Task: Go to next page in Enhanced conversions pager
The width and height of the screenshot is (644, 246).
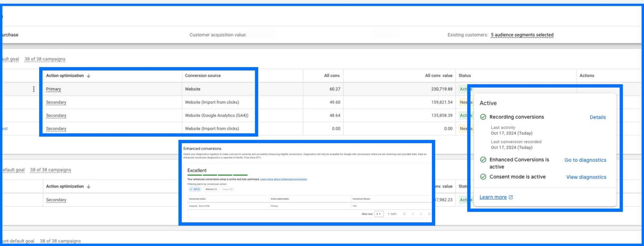Action: 421,214
